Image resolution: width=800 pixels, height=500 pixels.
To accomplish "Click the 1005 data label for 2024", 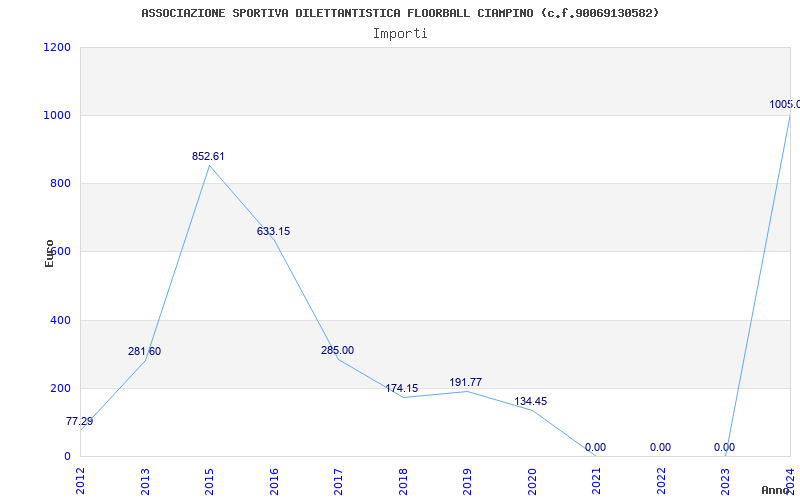I will click(x=785, y=105).
